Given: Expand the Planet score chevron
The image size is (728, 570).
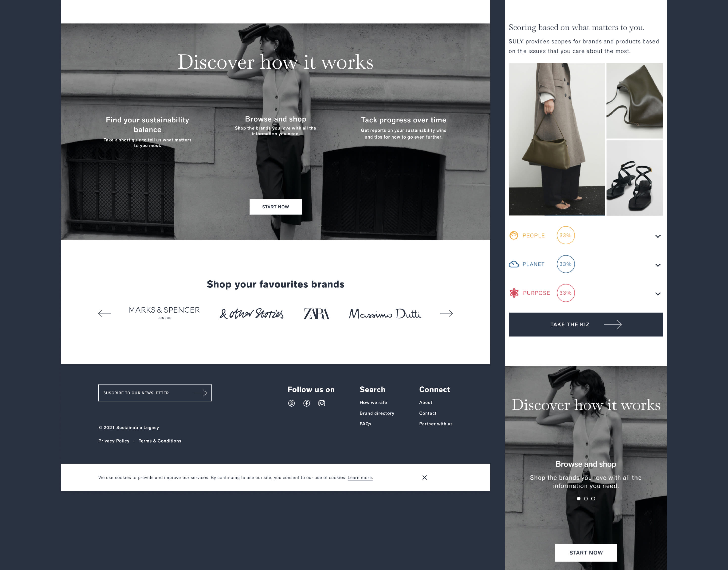Looking at the screenshot, I should tap(658, 265).
